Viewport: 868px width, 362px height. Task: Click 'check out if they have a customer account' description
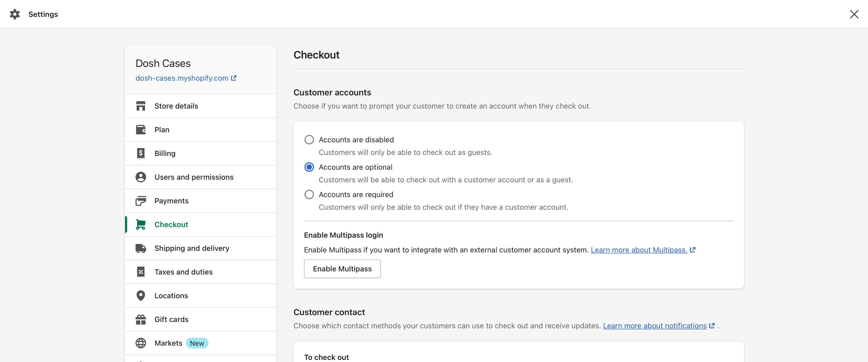(x=443, y=207)
